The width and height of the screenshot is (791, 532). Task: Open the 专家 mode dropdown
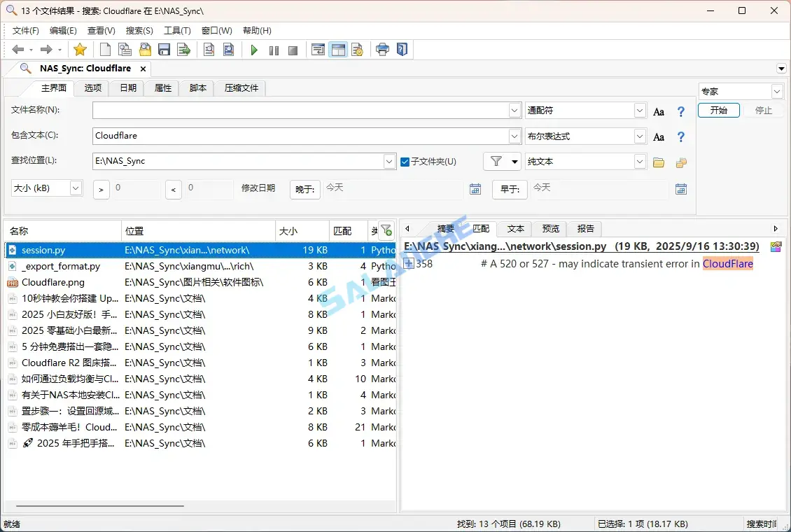[x=776, y=91]
